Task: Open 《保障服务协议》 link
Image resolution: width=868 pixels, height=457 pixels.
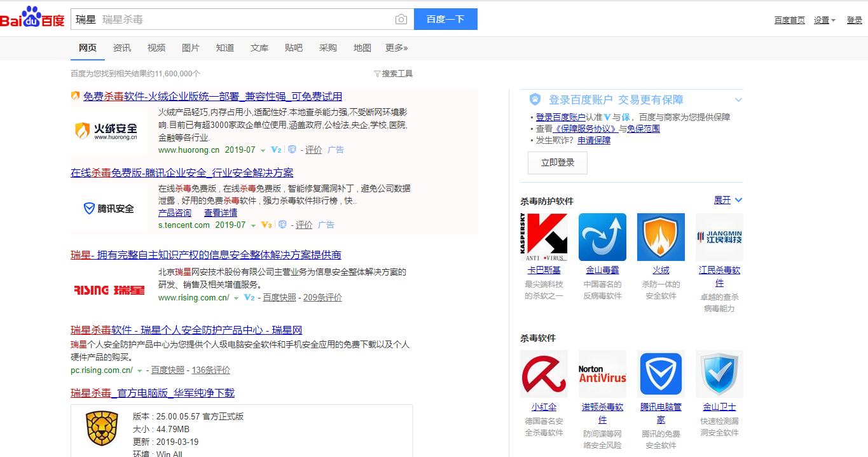Action: pyautogui.click(x=586, y=129)
